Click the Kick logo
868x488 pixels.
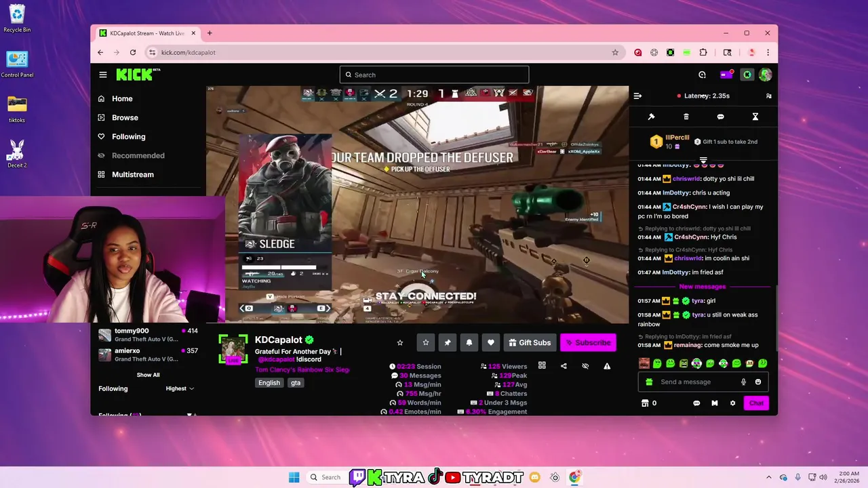click(x=138, y=75)
